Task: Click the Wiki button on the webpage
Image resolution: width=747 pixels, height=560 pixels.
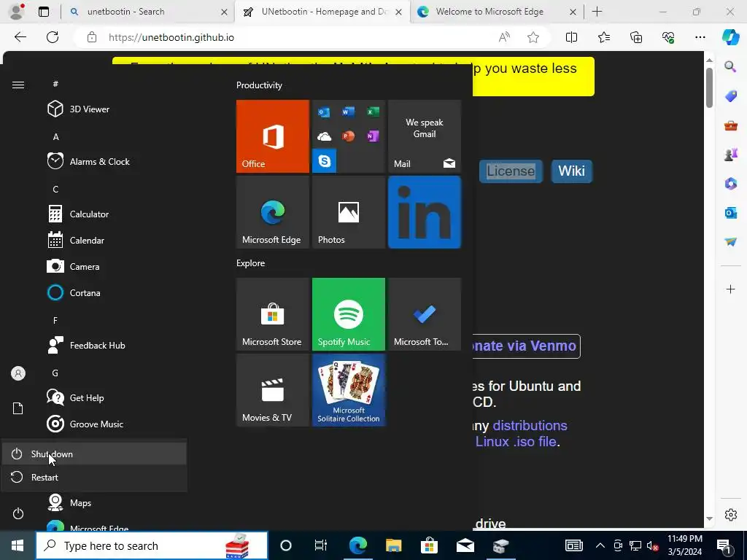Action: point(572,171)
